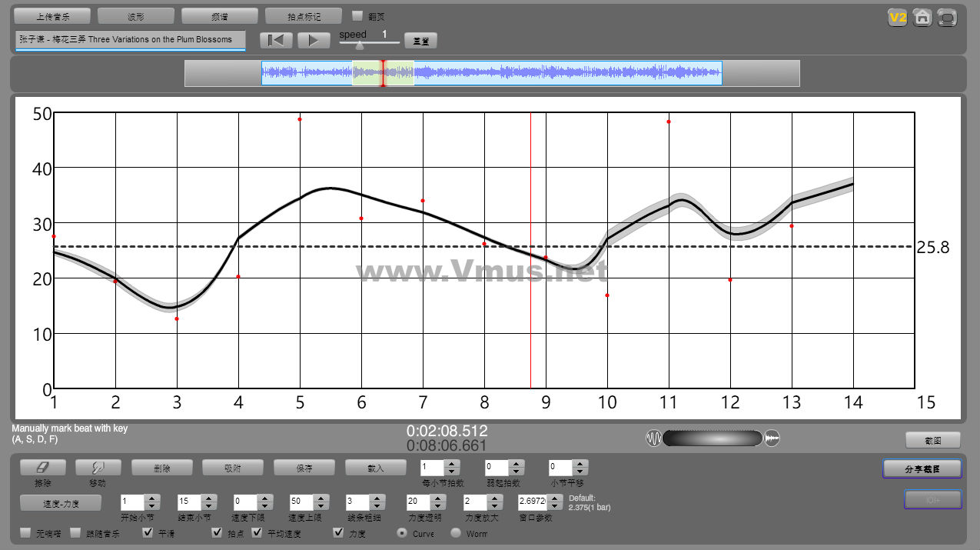Select the move (移动) tool icon

coord(97,468)
